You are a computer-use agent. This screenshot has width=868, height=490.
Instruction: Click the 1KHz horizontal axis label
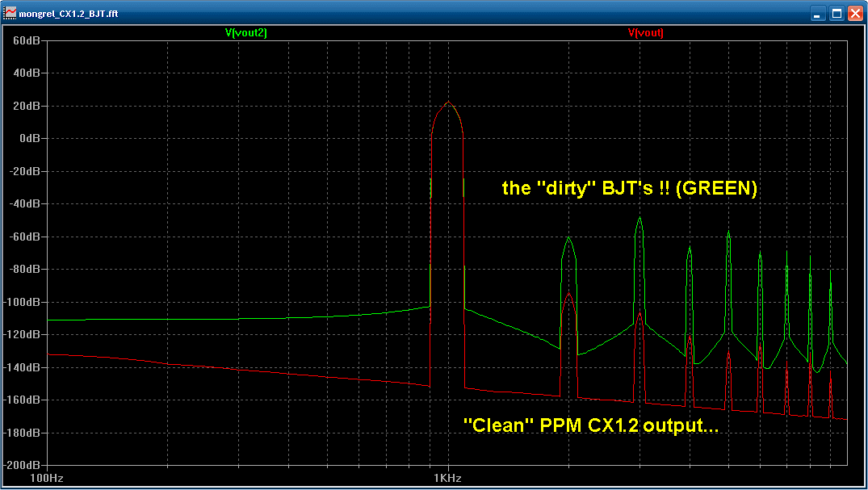(447, 479)
